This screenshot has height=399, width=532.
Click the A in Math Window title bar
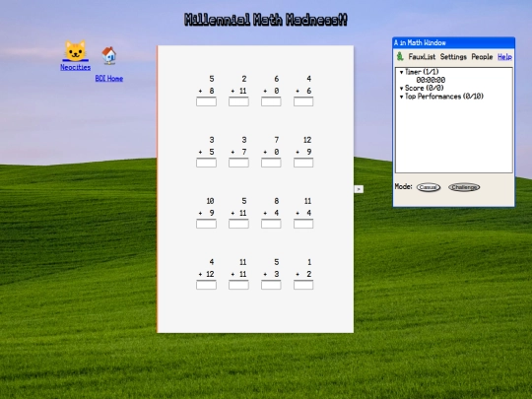(453, 42)
